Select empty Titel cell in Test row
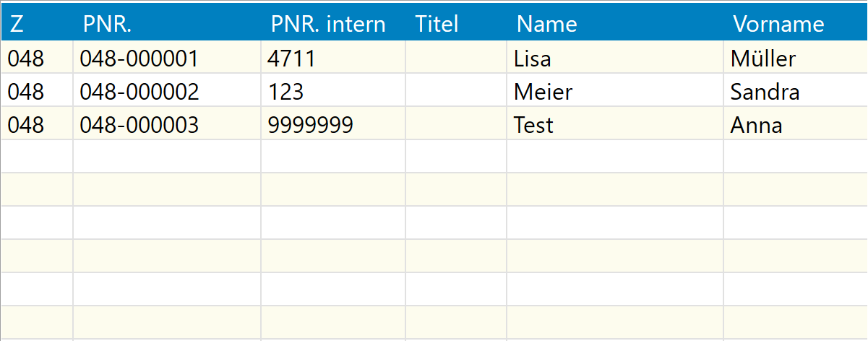 (456, 124)
